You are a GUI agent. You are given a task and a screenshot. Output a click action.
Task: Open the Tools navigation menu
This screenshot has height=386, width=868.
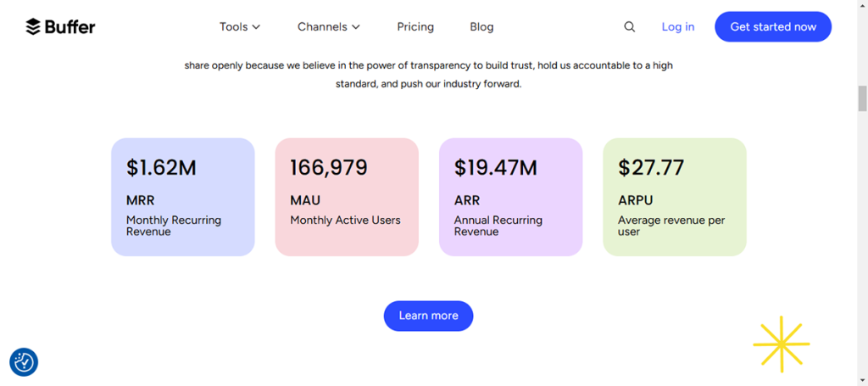coord(234,27)
